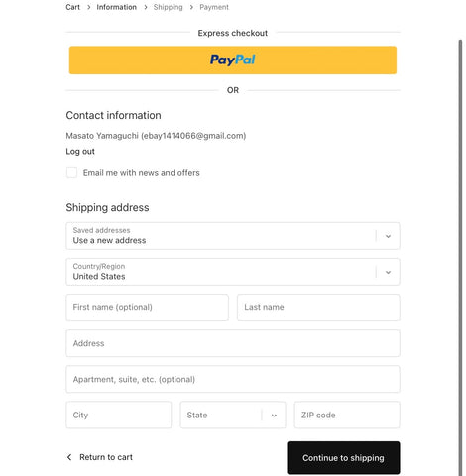The image size is (466, 476).
Task: Enable Email me with news and offers
Action: pos(71,172)
